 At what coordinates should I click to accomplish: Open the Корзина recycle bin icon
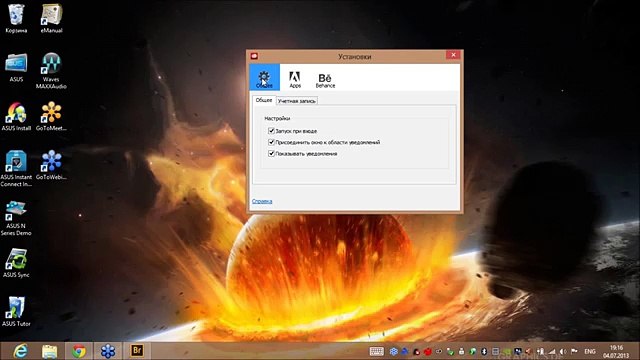coord(16,18)
